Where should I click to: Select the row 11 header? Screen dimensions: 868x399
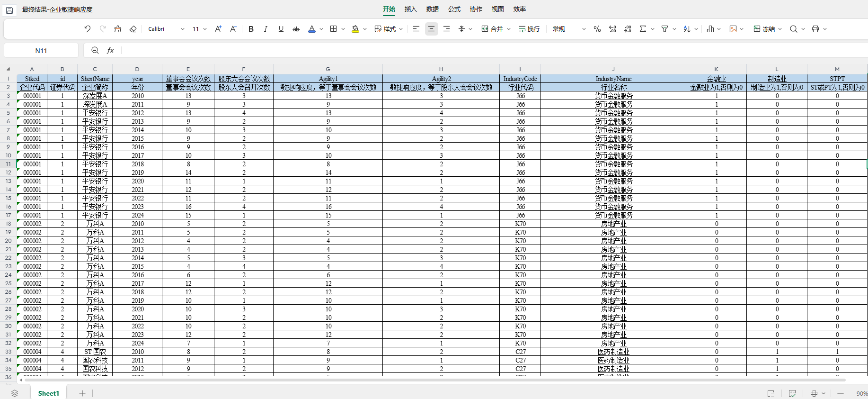pos(8,164)
